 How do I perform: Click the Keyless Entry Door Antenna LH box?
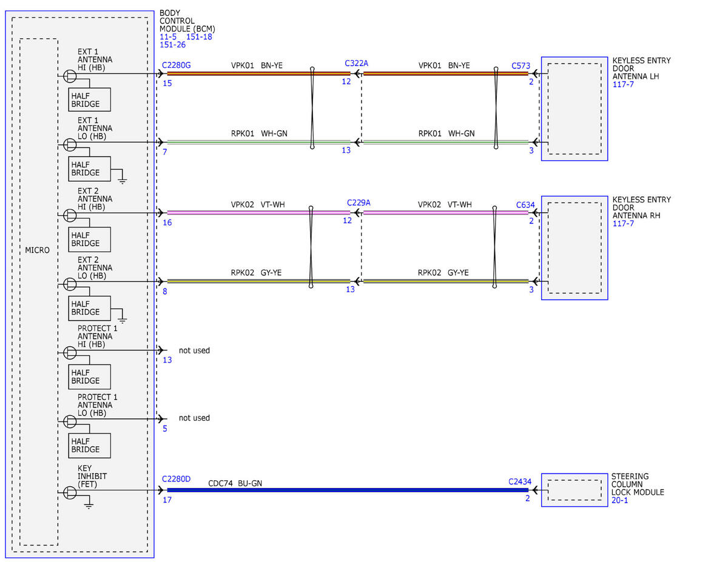point(575,109)
